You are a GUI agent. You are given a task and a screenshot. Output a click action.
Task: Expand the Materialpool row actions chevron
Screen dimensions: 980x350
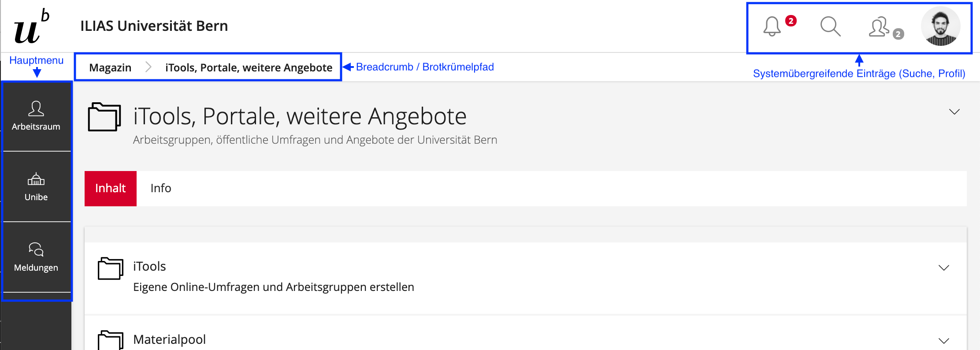coord(944,341)
